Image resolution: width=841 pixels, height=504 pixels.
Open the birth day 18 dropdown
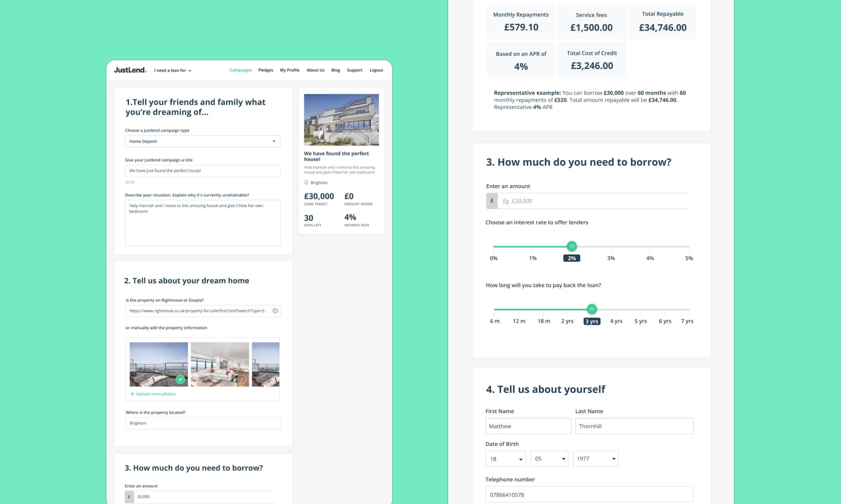tap(506, 459)
